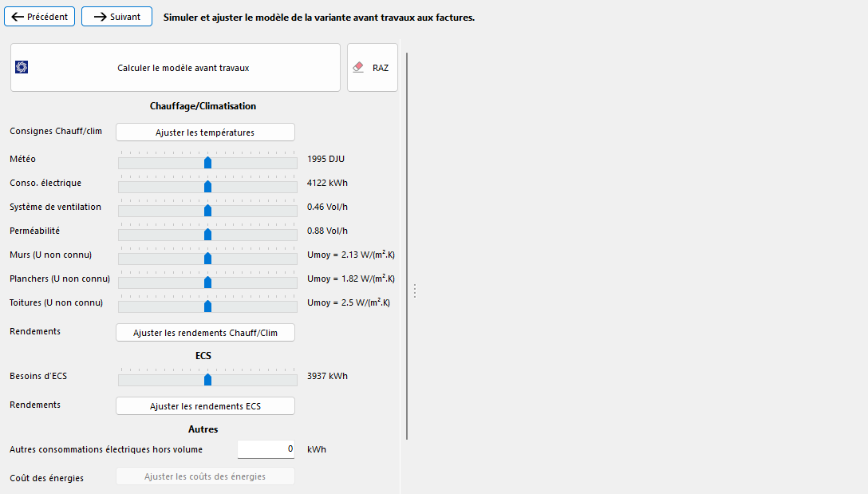
Task: Focus the Autres consommations électriques kWh field
Action: click(266, 449)
